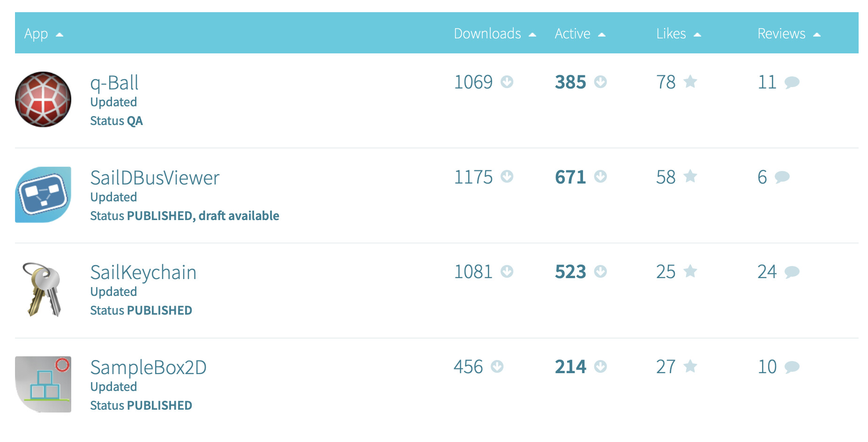Screen dimensions: 868x442
Task: Sort by the Reviews column header
Action: (781, 34)
